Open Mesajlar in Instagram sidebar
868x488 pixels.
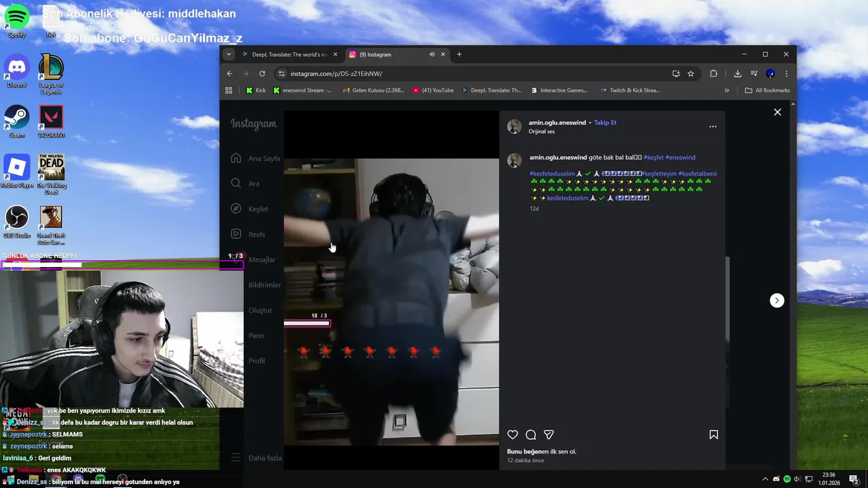coord(253,260)
